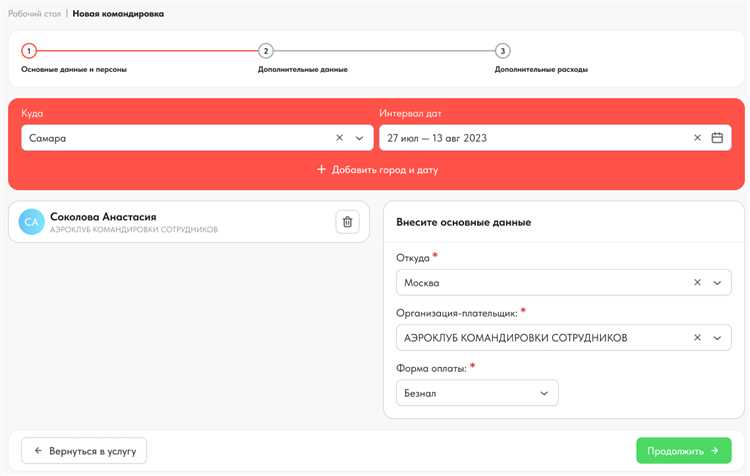Expand the Куда city dropdown

click(359, 138)
